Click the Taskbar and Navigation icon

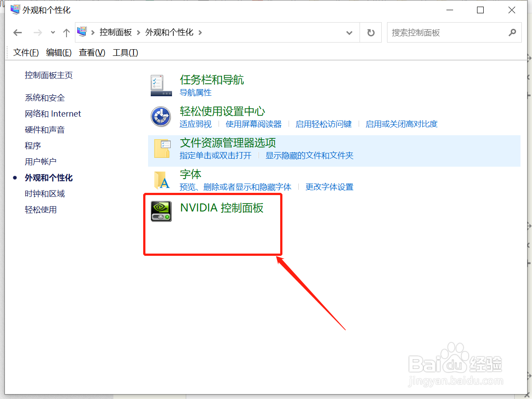tap(161, 86)
